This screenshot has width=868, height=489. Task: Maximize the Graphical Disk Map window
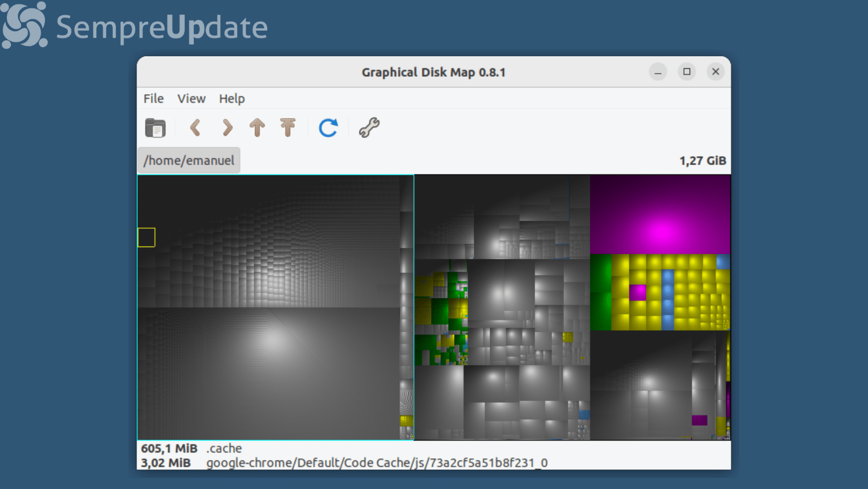687,71
